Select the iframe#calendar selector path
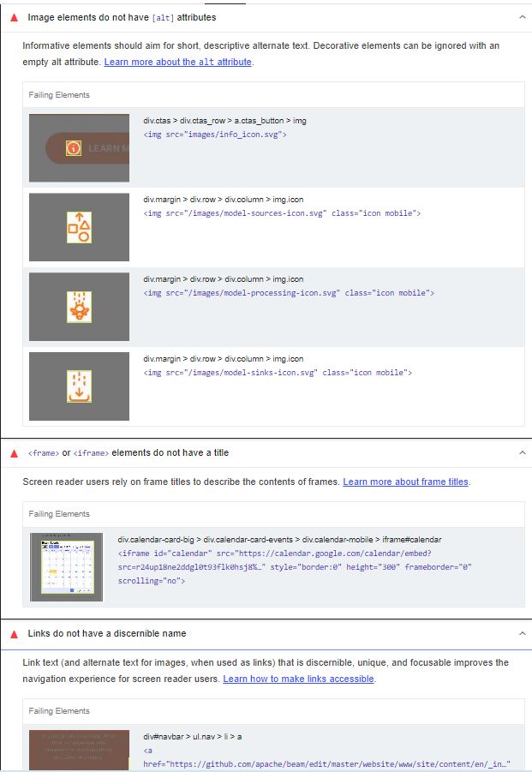532x772 pixels. (279, 540)
